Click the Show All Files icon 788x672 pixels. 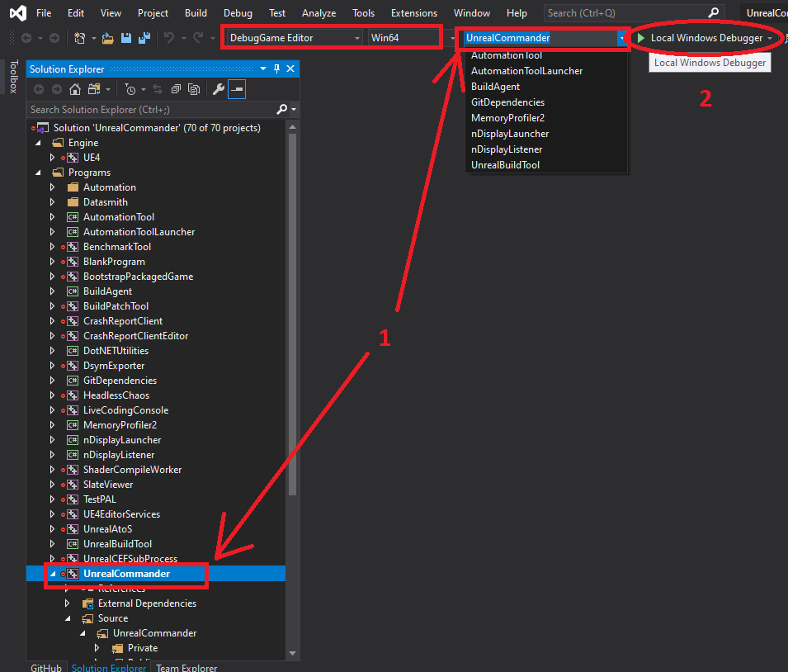(x=193, y=89)
